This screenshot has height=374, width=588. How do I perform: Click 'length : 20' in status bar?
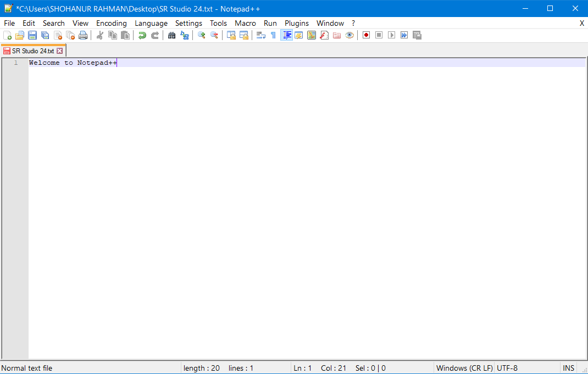pyautogui.click(x=201, y=368)
